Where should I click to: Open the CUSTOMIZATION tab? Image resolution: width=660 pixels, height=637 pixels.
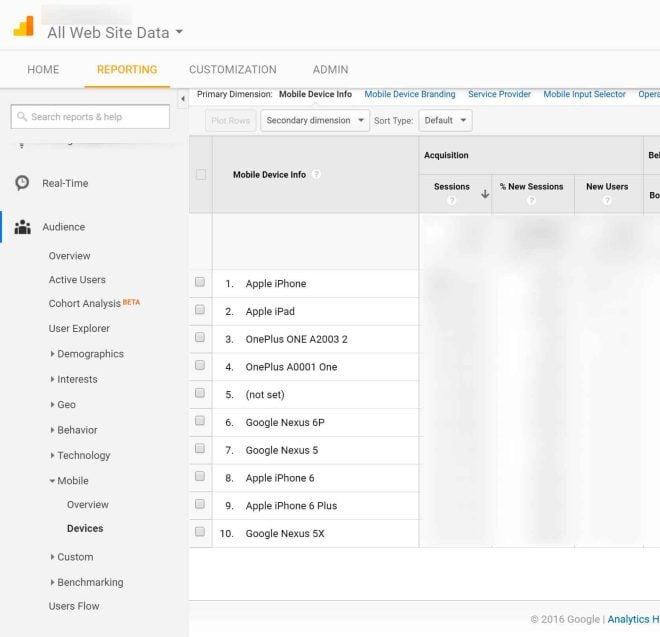tap(233, 69)
